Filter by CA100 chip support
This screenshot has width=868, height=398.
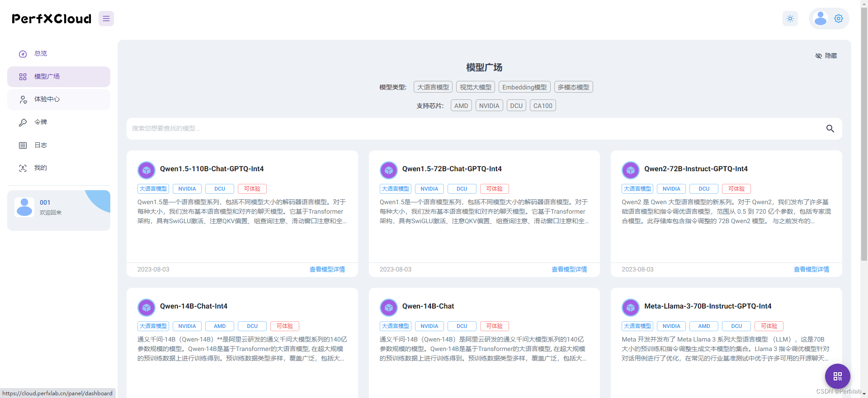542,106
